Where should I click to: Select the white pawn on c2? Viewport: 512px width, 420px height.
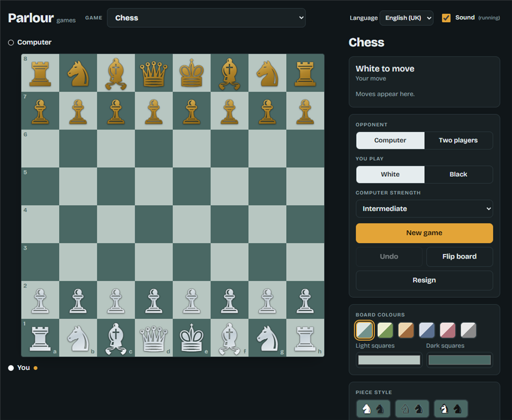pyautogui.click(x=116, y=300)
